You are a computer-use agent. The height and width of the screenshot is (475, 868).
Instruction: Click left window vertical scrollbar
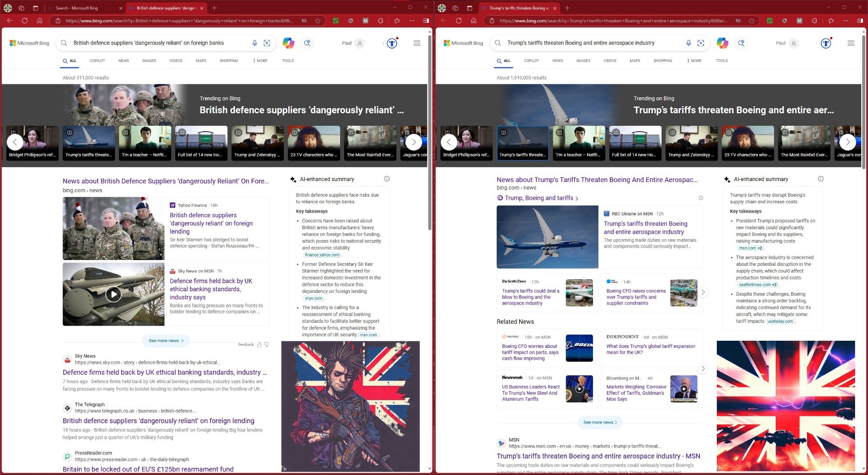429,132
